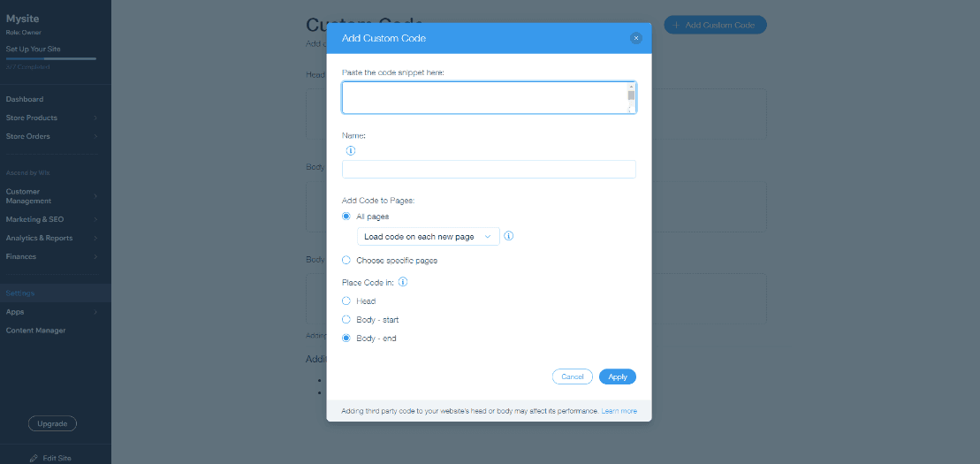Image resolution: width=980 pixels, height=464 pixels.
Task: Select the All pages radio option
Action: tap(346, 217)
